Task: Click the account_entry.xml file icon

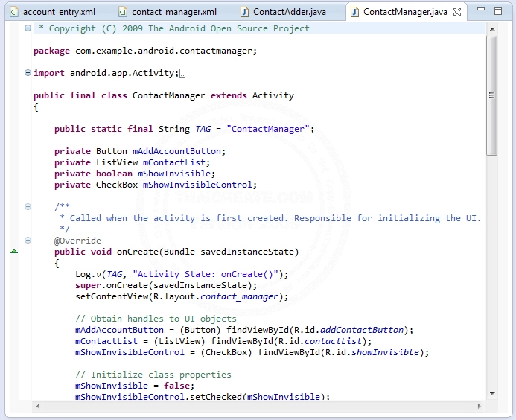Action: point(14,12)
